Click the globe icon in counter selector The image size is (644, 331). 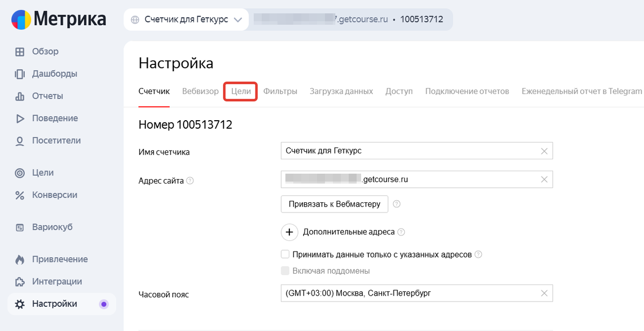135,19
